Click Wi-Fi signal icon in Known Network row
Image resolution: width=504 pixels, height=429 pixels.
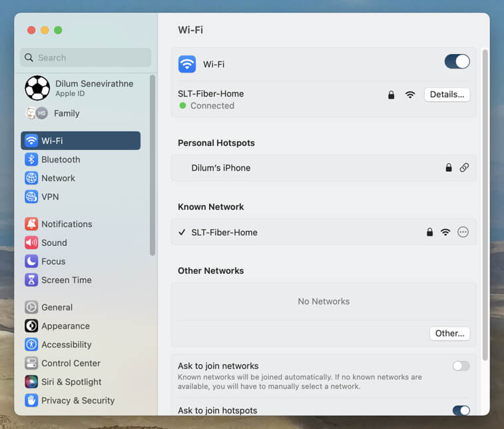[x=445, y=232]
